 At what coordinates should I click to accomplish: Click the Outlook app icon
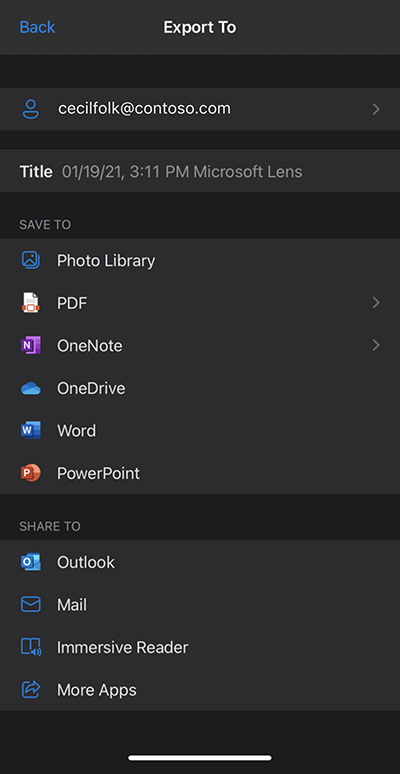(31, 562)
